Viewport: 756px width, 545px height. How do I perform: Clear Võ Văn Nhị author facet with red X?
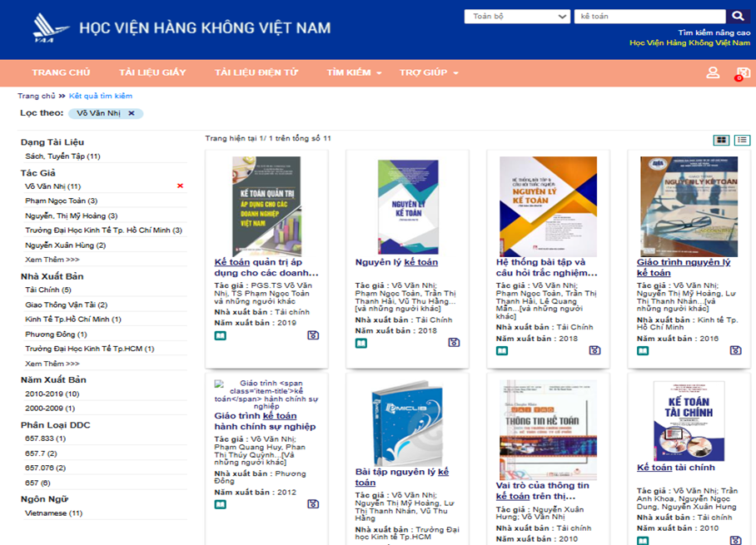[x=180, y=186]
